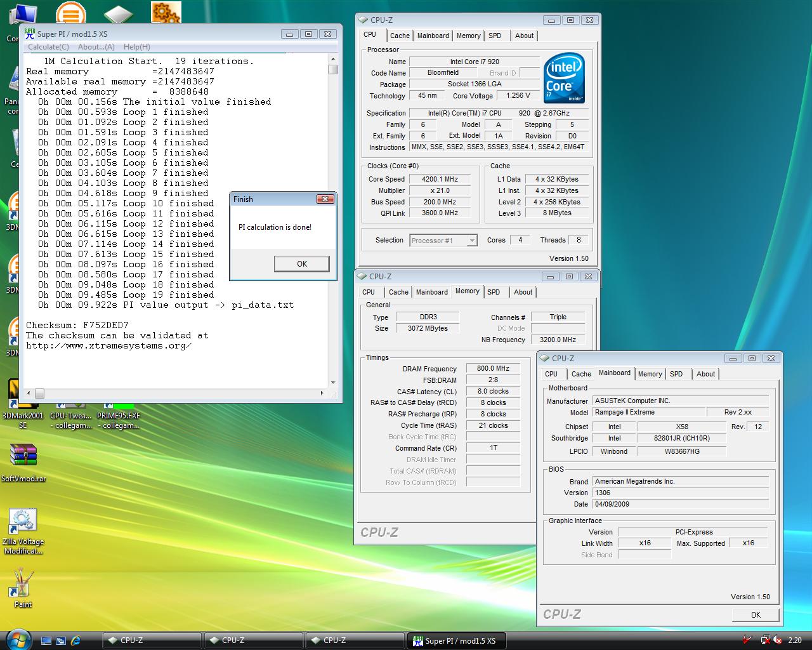Click the Intel Core i7 logo
812x650 pixels.
pos(564,78)
